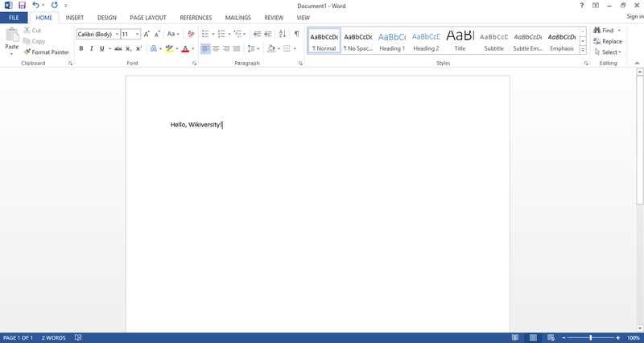Image resolution: width=644 pixels, height=343 pixels.
Task: Click the Format Painter tool
Action: pos(47,52)
